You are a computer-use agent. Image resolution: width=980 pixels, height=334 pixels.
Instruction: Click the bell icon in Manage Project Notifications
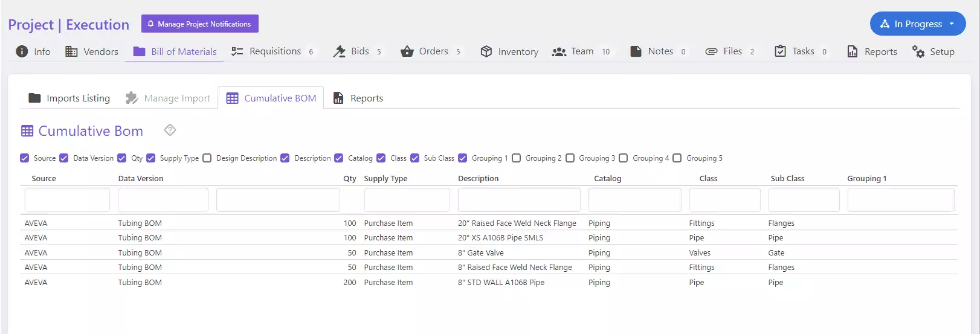click(x=151, y=24)
